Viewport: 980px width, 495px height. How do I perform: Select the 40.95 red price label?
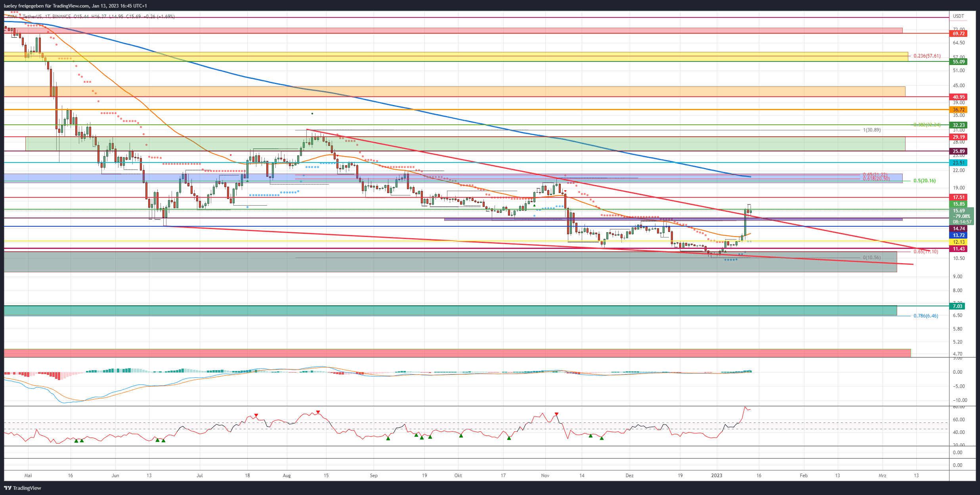coord(959,97)
